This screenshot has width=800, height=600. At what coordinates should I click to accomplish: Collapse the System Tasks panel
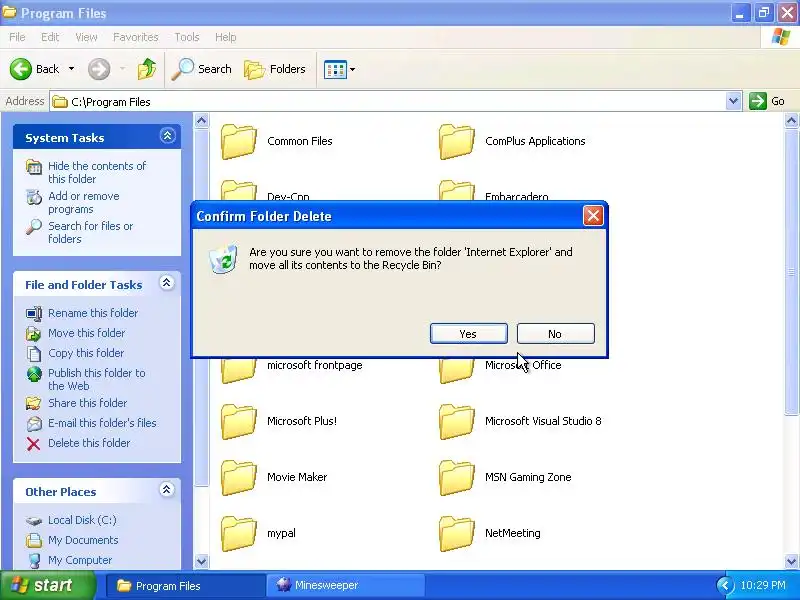[x=167, y=136]
